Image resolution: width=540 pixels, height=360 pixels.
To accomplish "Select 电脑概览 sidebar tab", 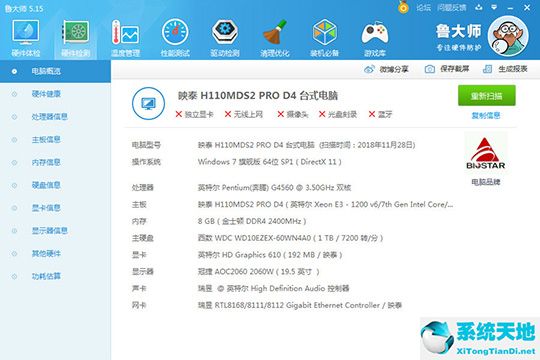I will click(55, 71).
